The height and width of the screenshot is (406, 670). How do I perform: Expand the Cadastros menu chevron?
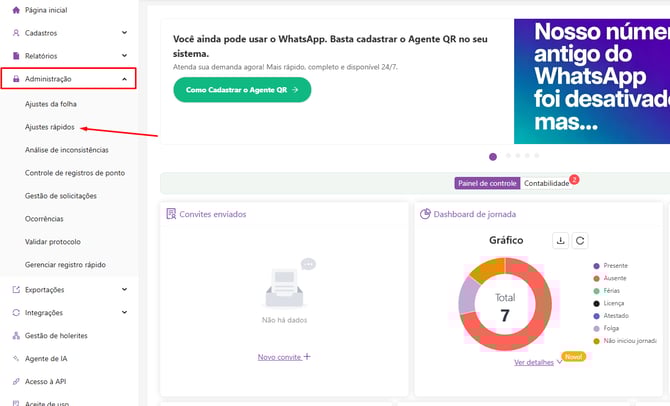click(x=124, y=32)
